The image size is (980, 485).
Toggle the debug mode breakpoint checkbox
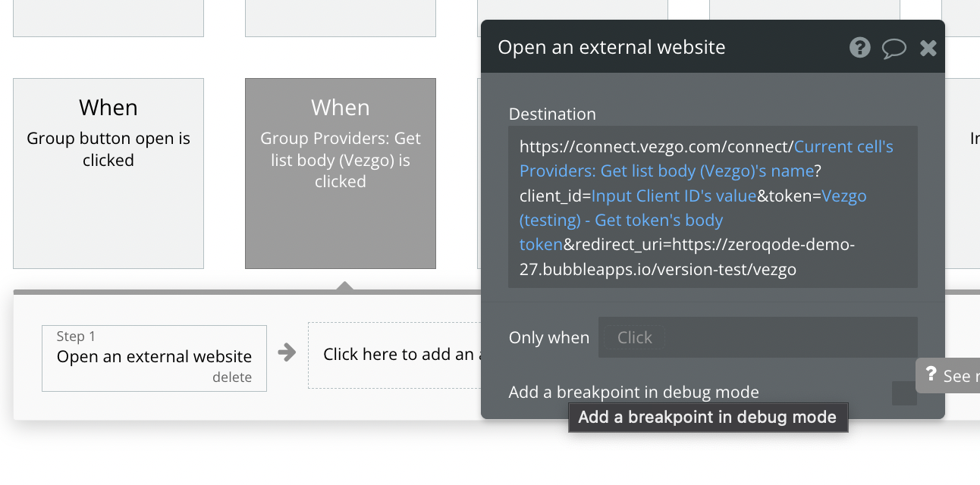pyautogui.click(x=904, y=393)
